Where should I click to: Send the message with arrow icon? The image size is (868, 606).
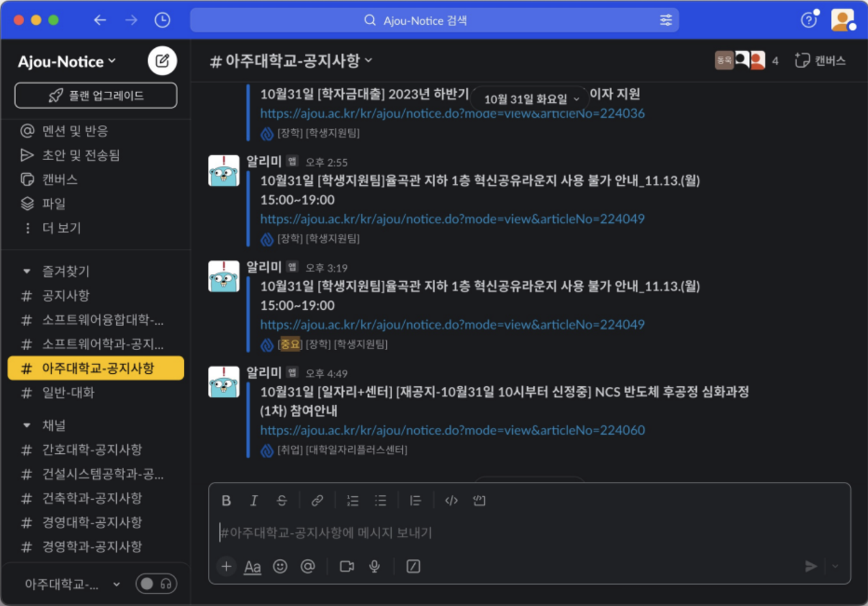(811, 566)
